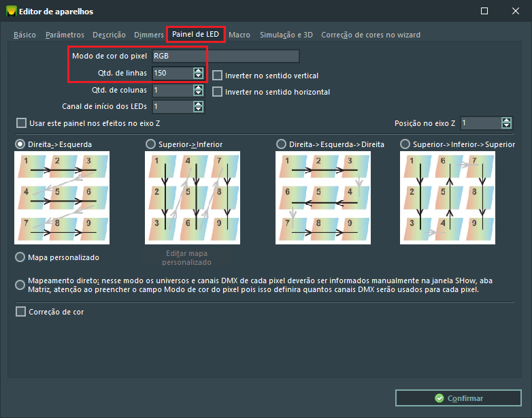This screenshot has height=418, width=532.
Task: Click the Direita->Esquerda pattern diagram
Action: pos(62,197)
